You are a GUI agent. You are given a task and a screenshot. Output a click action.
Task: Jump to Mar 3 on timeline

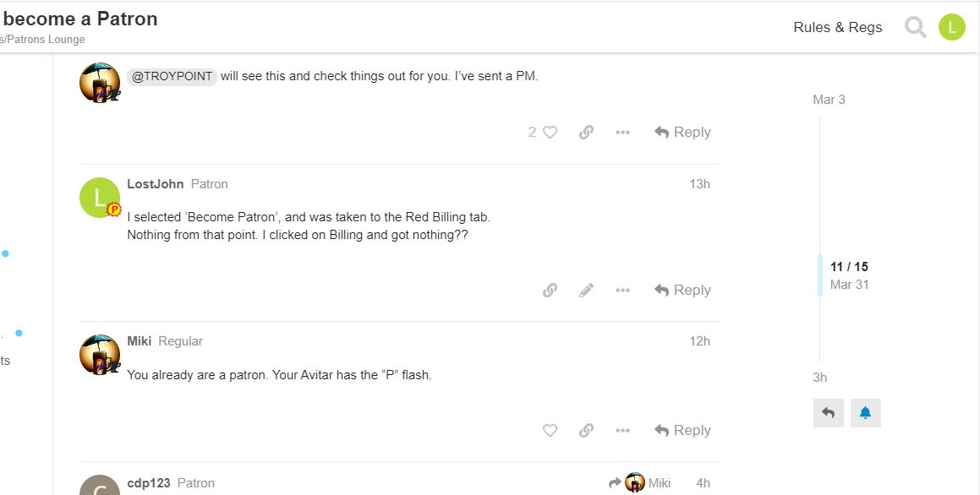pyautogui.click(x=829, y=100)
